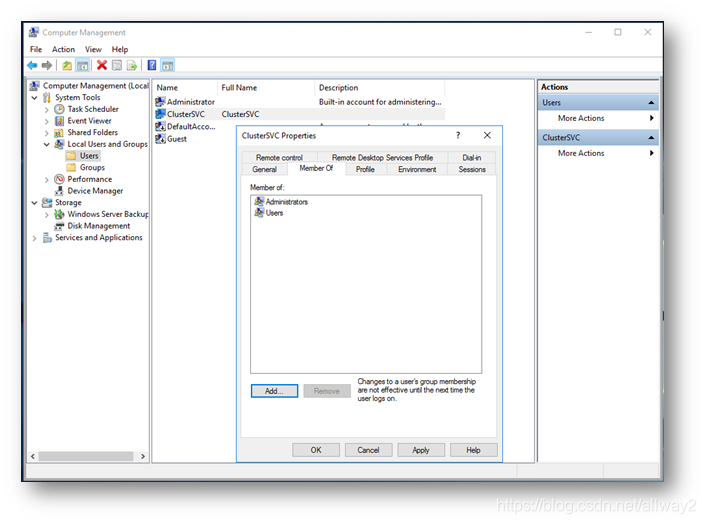
Task: Switch to the Environment tab
Action: (x=417, y=169)
